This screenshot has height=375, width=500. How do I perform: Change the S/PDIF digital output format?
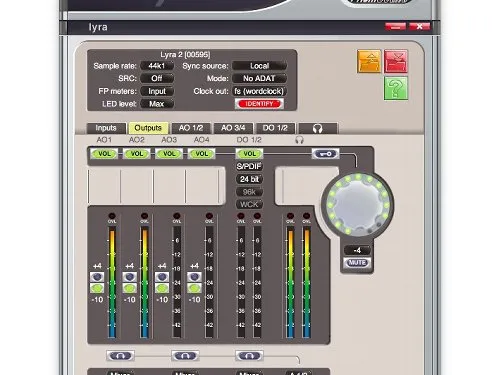click(249, 166)
